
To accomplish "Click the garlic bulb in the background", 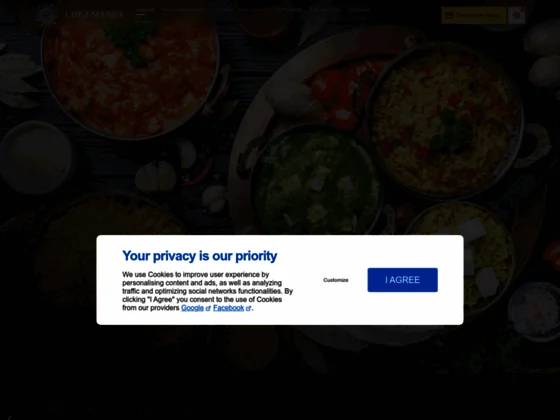I will coord(156,177).
